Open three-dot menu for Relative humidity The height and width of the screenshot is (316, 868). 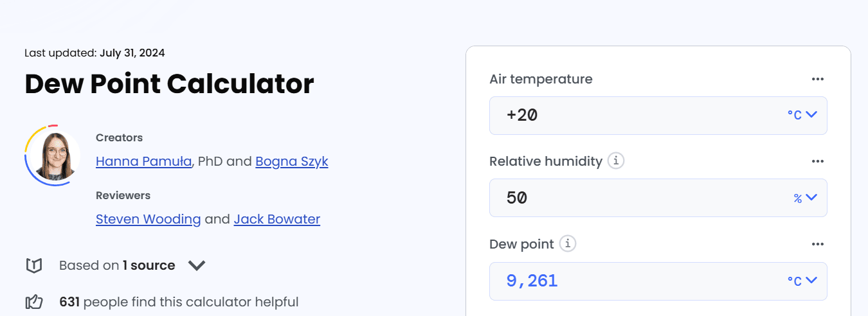[817, 161]
